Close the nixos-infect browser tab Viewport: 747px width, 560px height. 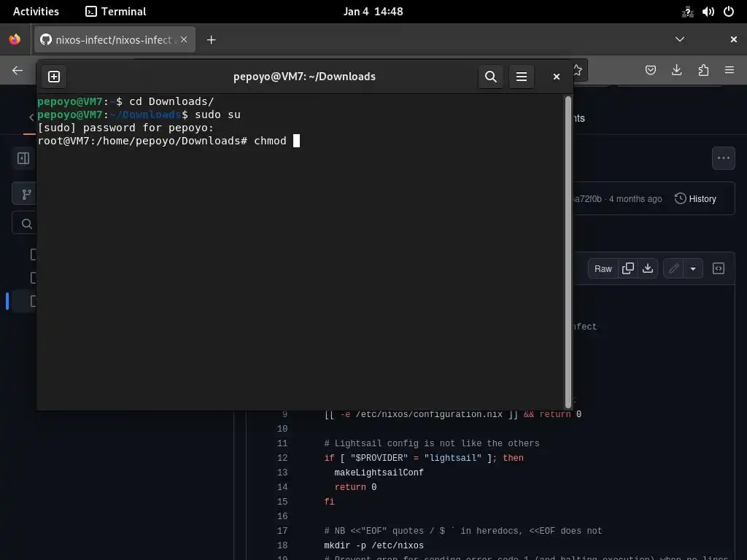click(x=184, y=39)
